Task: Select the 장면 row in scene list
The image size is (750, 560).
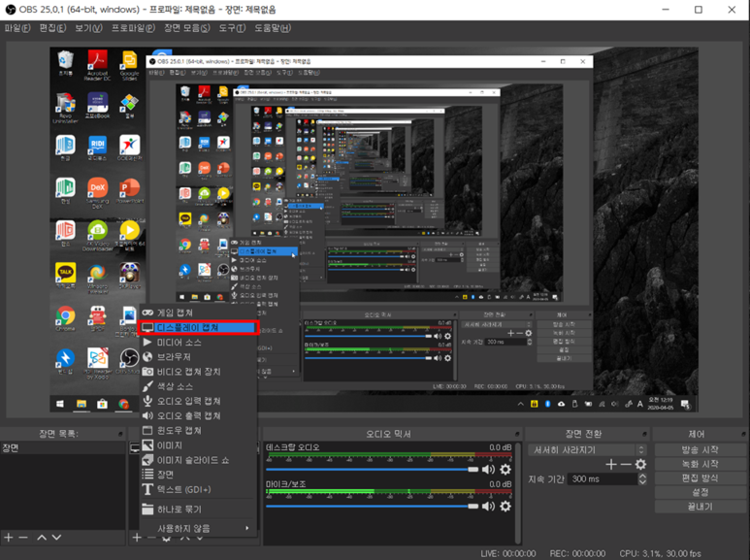Action: pos(63,448)
